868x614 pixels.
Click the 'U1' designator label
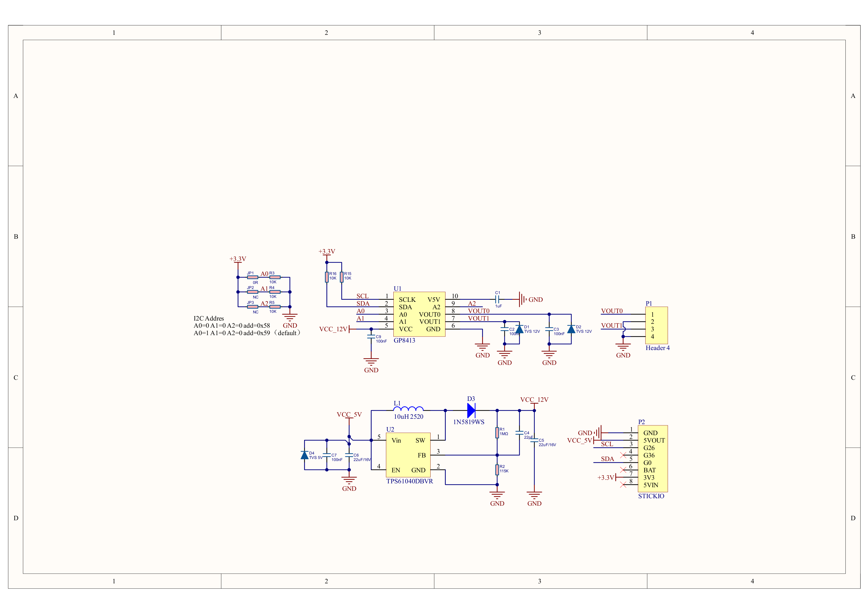(x=397, y=288)
